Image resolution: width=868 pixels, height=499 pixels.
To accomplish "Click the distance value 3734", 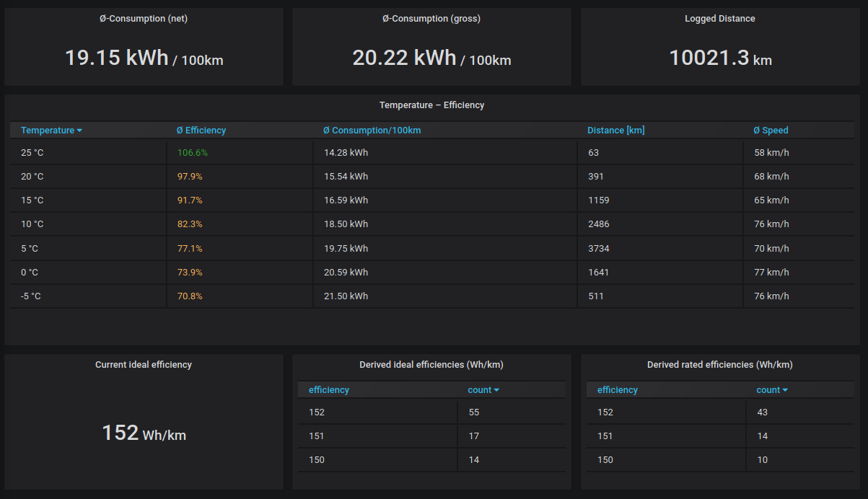I will click(x=598, y=248).
